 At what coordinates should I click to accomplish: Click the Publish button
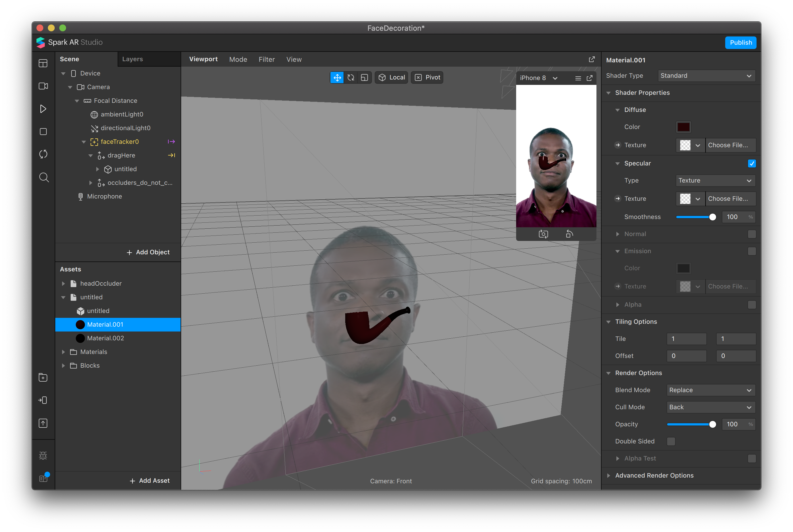(x=740, y=42)
